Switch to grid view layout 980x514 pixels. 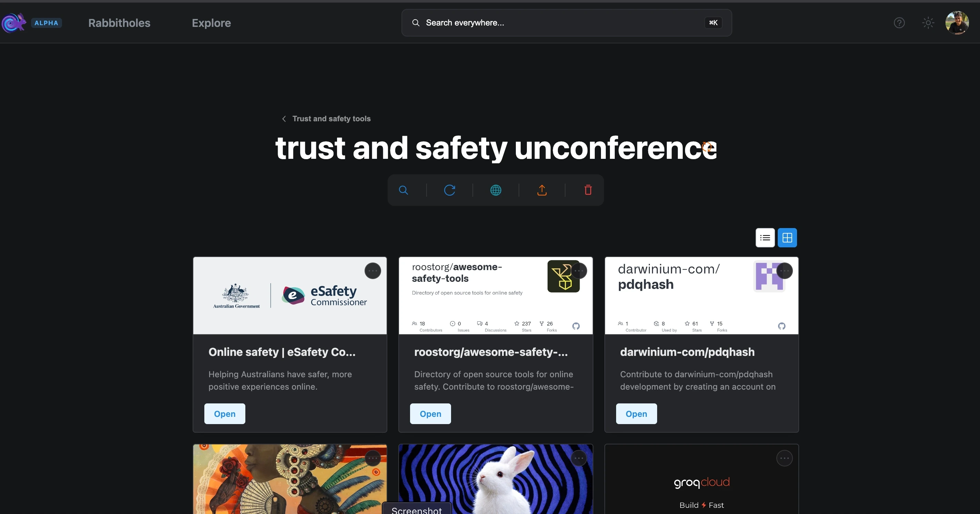coord(787,238)
